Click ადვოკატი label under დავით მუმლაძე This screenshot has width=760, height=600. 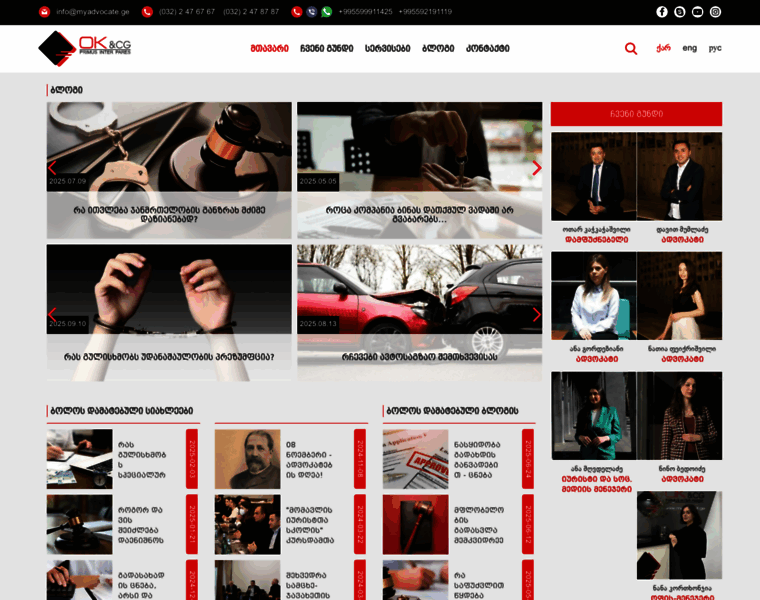(x=682, y=240)
